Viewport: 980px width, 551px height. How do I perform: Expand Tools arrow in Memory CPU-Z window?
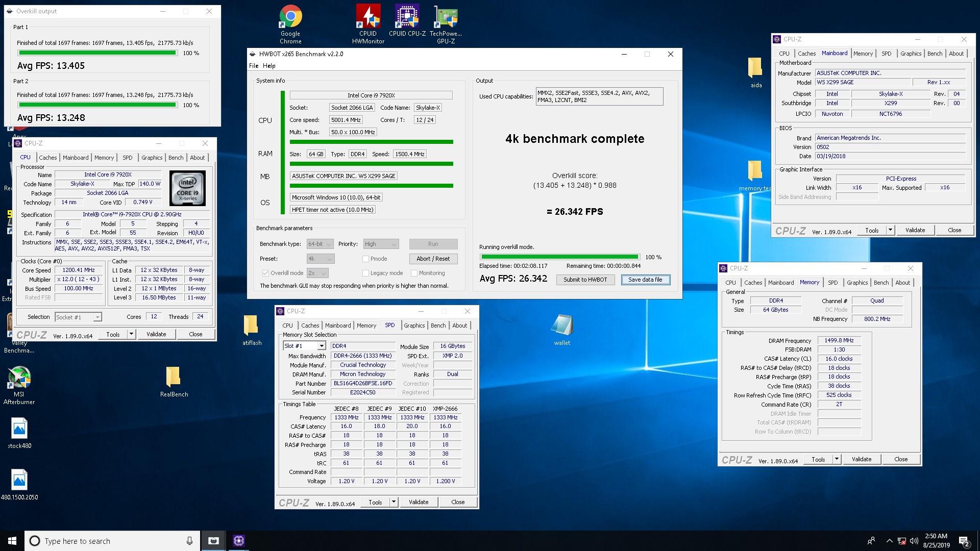point(837,459)
